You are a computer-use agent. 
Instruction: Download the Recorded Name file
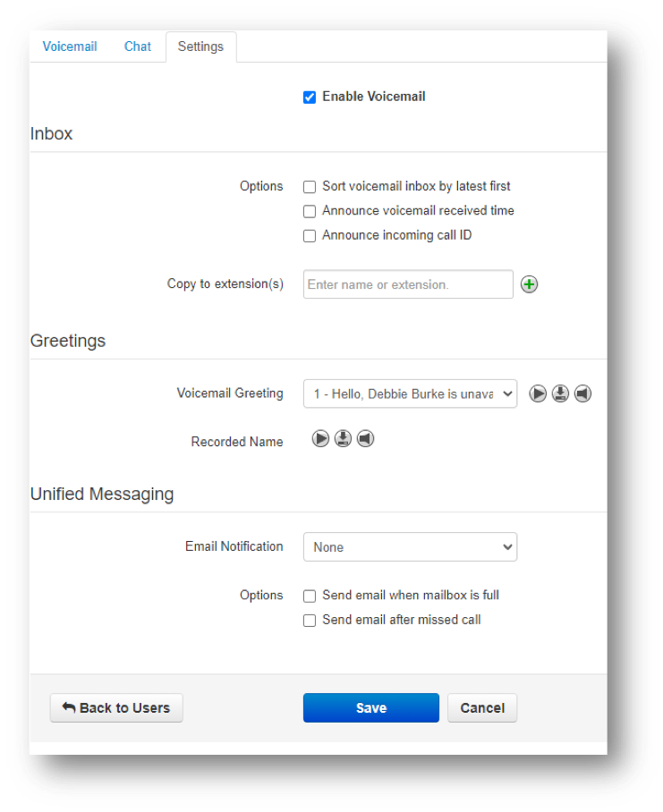[343, 438]
